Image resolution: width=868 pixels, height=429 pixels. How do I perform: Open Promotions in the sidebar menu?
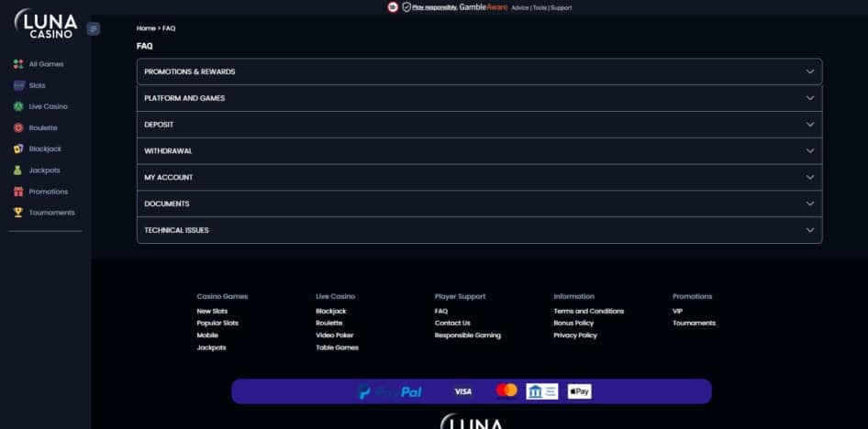click(x=49, y=192)
